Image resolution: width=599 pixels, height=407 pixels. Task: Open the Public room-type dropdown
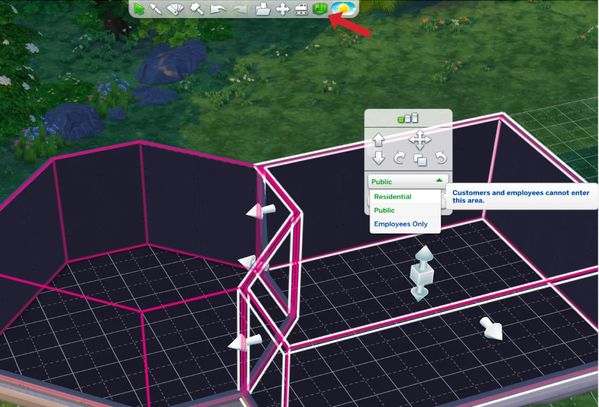408,181
